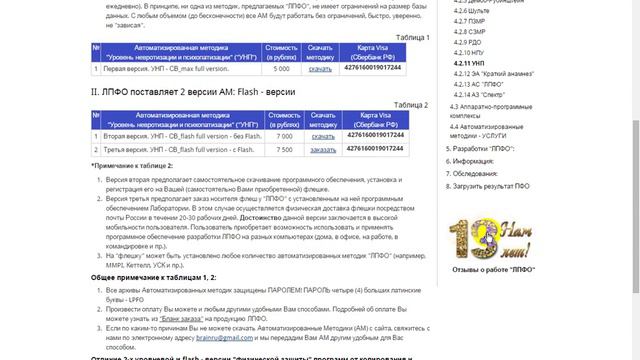Viewport: 640px width, 360px height.
Task: Click the заказать link for Третья версия row
Action: [323, 150]
